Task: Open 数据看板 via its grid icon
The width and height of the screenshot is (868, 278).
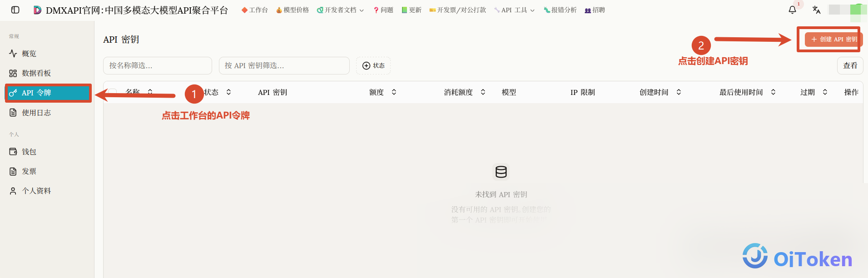Action: [13, 73]
